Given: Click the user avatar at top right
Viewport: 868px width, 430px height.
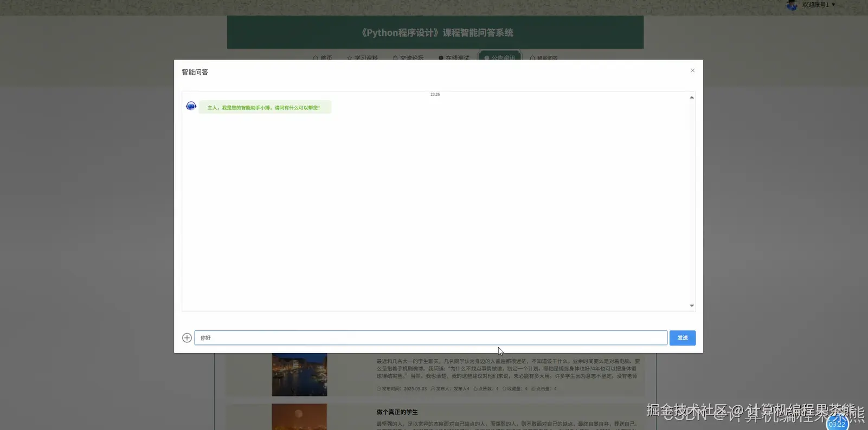Looking at the screenshot, I should tap(792, 5).
